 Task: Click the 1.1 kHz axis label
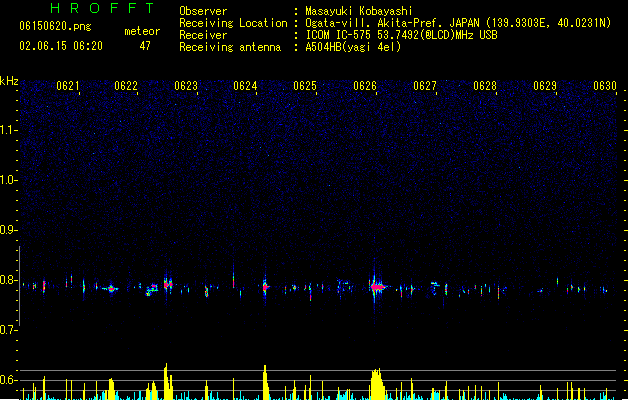(8, 130)
